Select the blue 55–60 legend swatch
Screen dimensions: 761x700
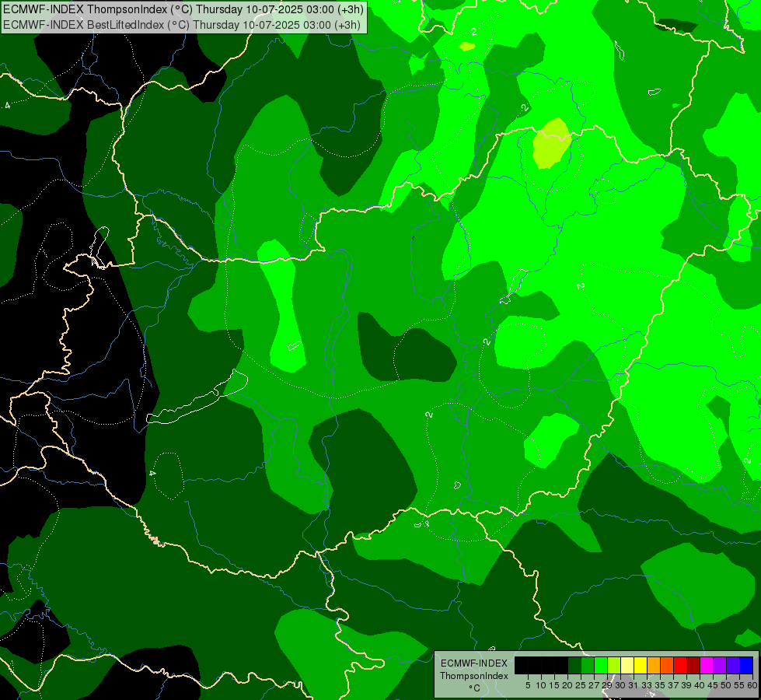coord(746,665)
